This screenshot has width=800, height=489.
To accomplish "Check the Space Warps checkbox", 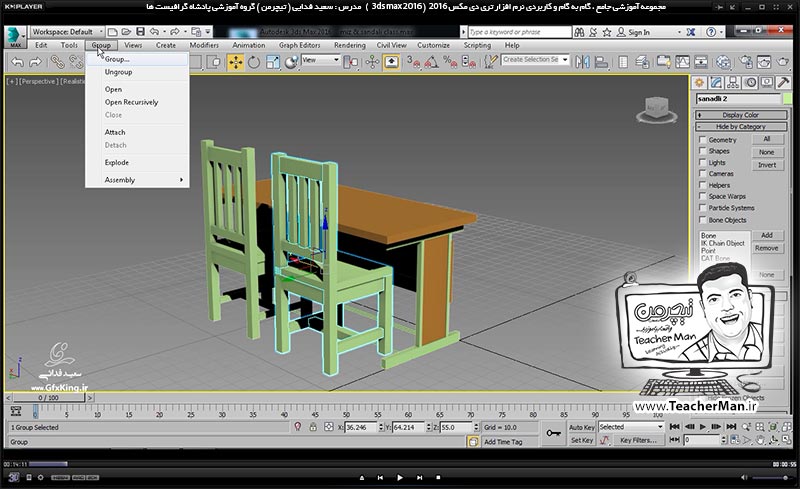I will [x=703, y=196].
